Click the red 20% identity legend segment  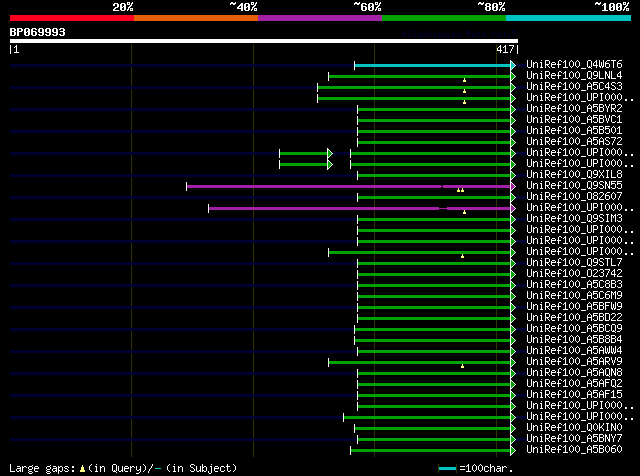(72, 18)
